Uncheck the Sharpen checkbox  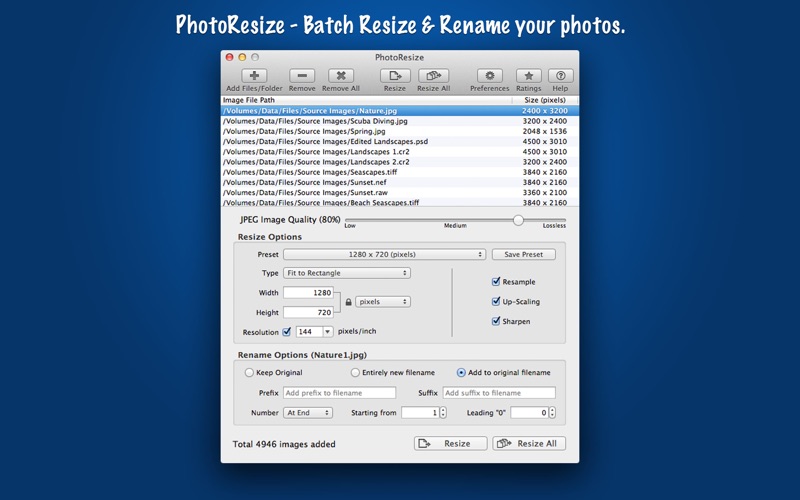[x=495, y=321]
